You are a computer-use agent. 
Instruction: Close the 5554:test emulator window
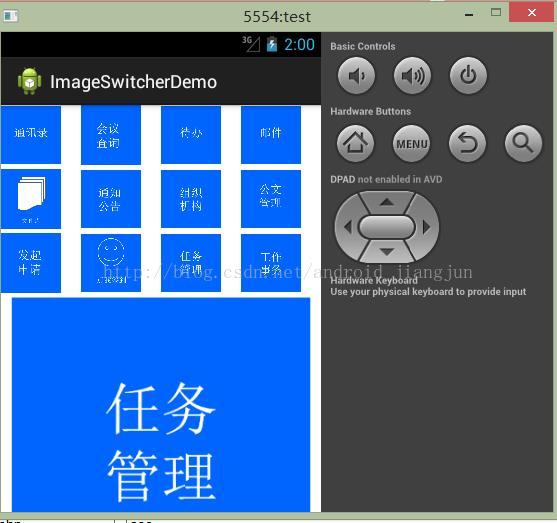pos(532,12)
